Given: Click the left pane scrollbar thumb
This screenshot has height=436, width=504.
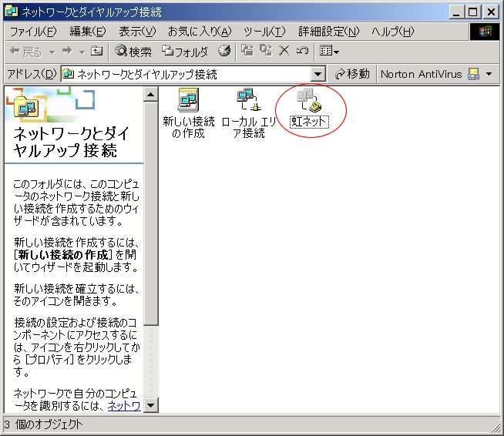Looking at the screenshot, I should [x=151, y=213].
